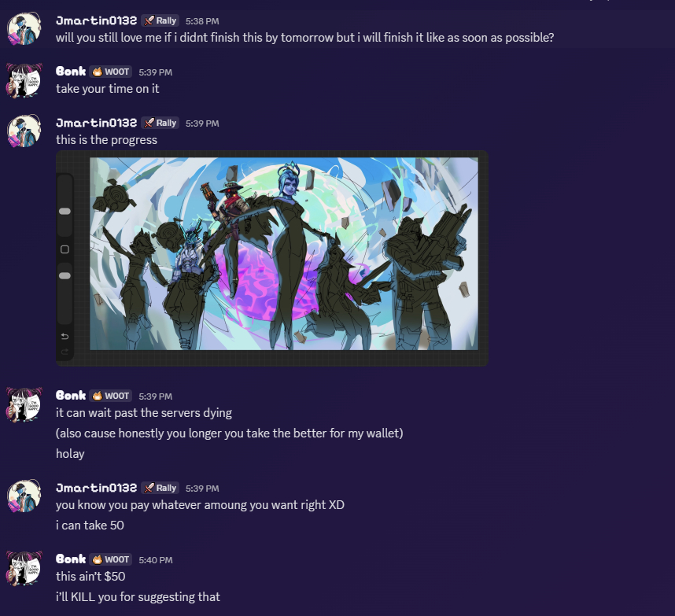Click the square modifier button in the drawing sidebar

point(65,249)
